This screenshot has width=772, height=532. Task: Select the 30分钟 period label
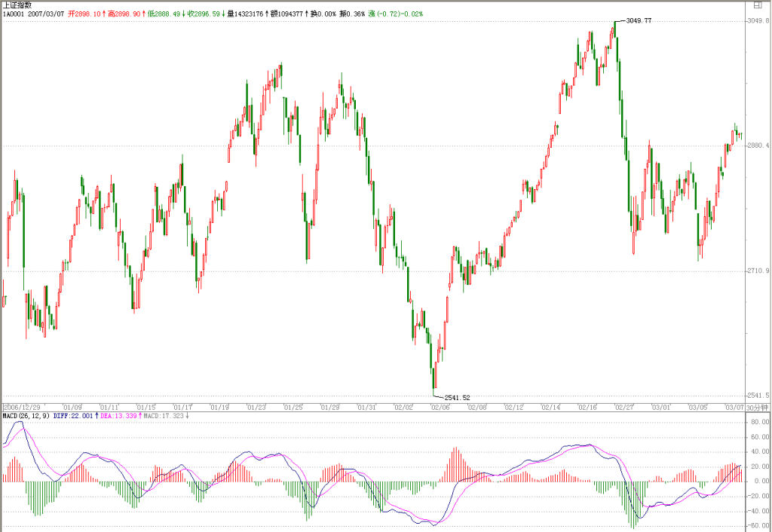click(x=757, y=408)
